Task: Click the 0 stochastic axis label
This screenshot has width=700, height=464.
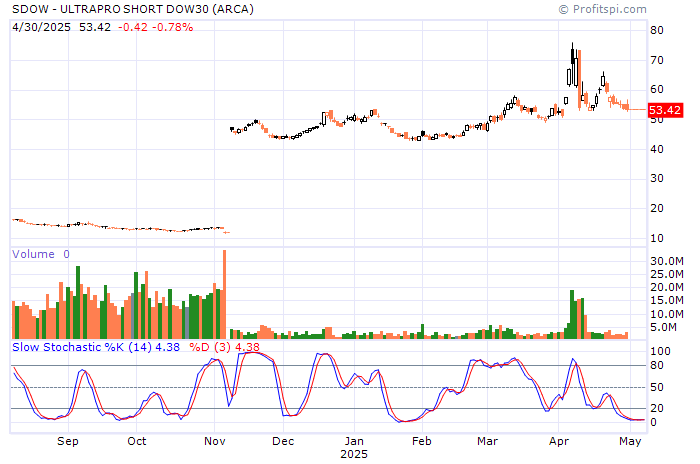Action: [654, 422]
